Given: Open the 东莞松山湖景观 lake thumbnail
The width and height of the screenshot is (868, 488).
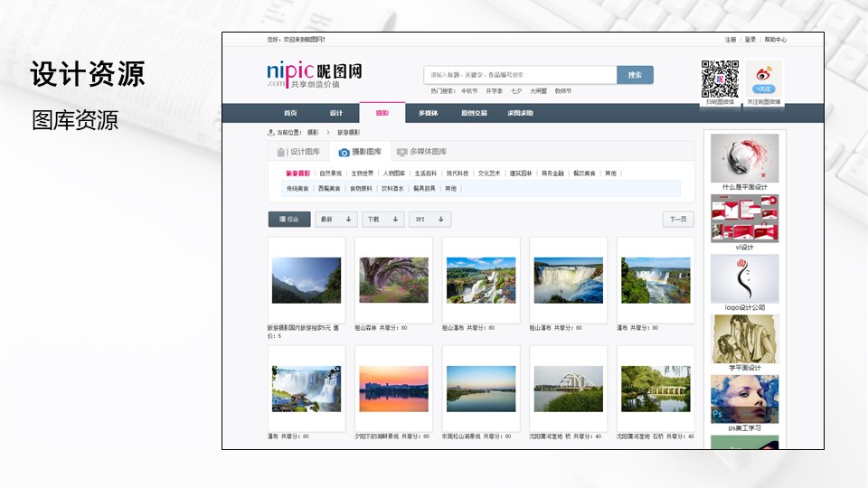Looking at the screenshot, I should click(x=481, y=389).
